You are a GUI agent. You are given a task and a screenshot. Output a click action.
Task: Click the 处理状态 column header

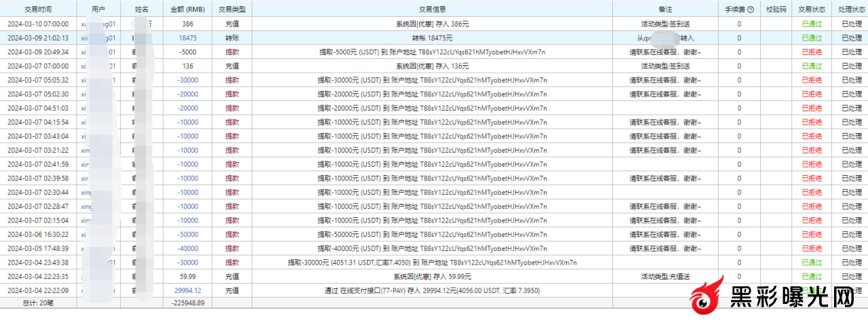point(850,9)
